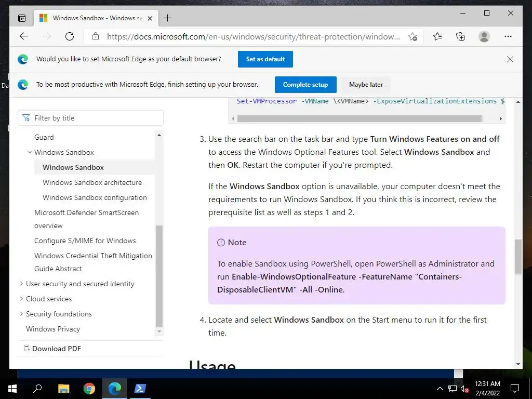Open the Windows Privacy item
The image size is (532, 399).
click(53, 329)
